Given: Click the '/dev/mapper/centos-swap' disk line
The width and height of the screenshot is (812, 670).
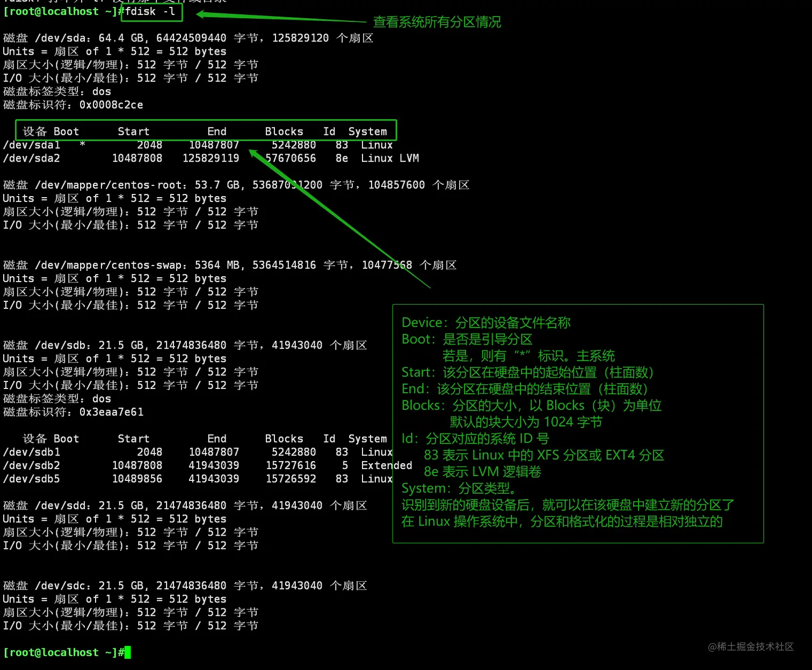Looking at the screenshot, I should [x=230, y=265].
